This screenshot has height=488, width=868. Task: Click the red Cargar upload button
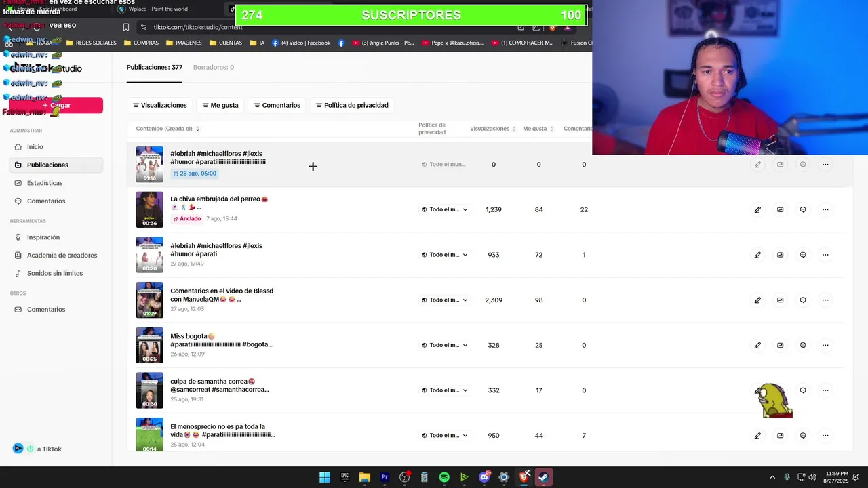56,105
